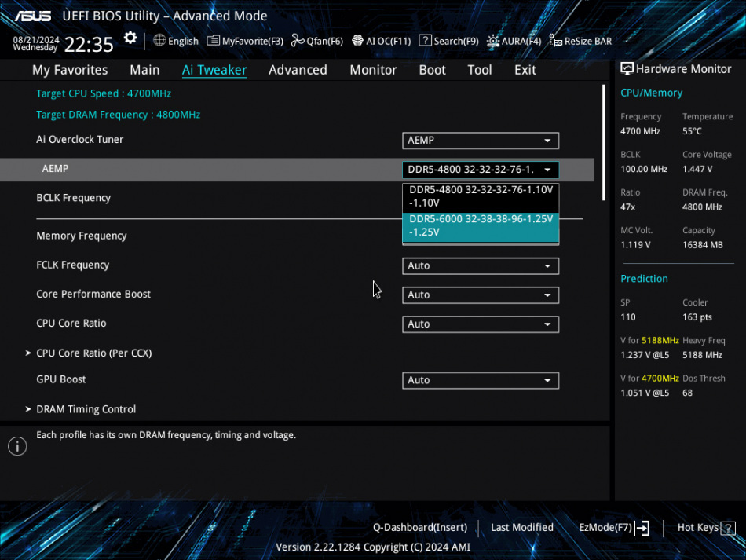Open the English language selector
The height and width of the screenshot is (560, 746).
tap(176, 41)
